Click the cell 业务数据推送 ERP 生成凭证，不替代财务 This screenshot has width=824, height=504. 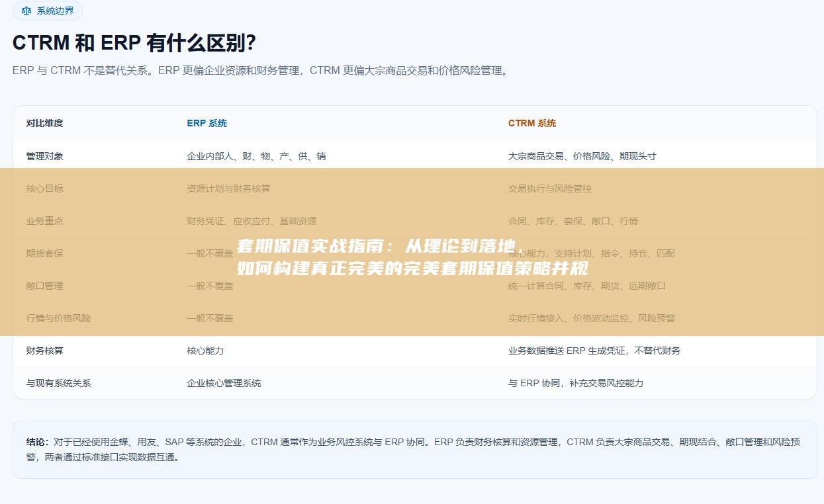(x=594, y=351)
